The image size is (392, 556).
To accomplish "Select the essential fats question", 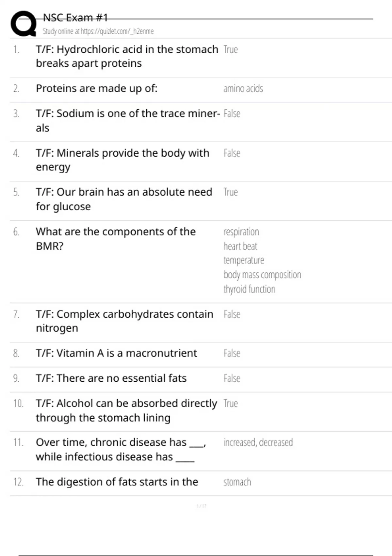I will 111,378.
